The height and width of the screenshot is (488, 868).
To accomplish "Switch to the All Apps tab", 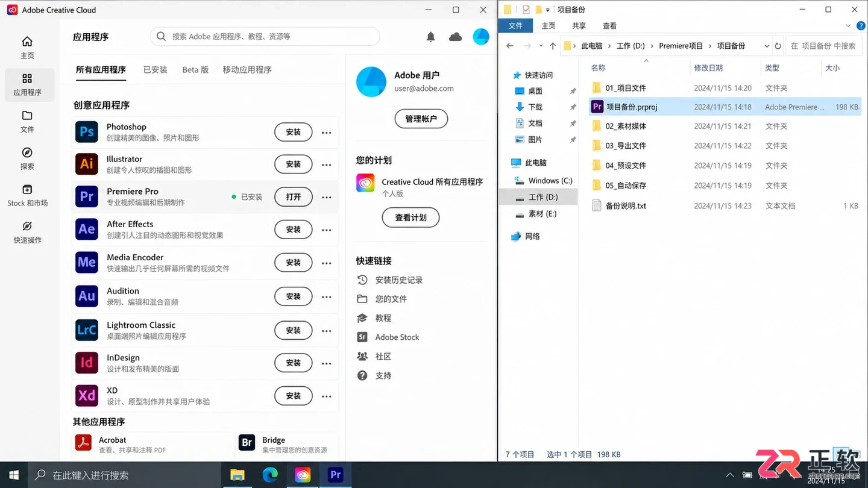I will (101, 70).
